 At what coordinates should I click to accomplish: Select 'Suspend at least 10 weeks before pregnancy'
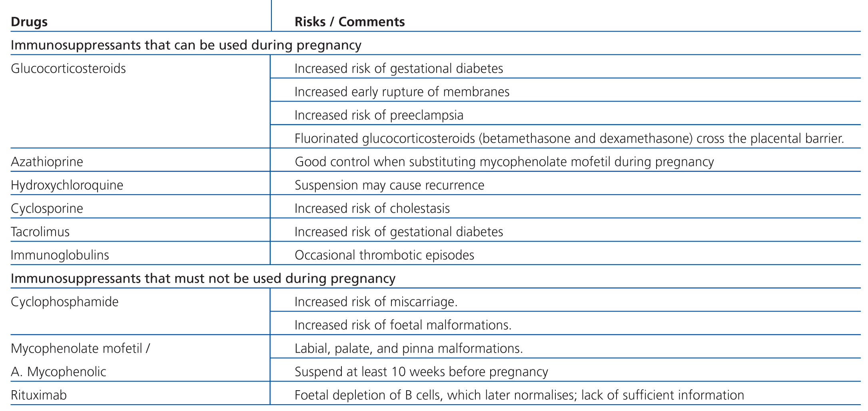point(421,372)
